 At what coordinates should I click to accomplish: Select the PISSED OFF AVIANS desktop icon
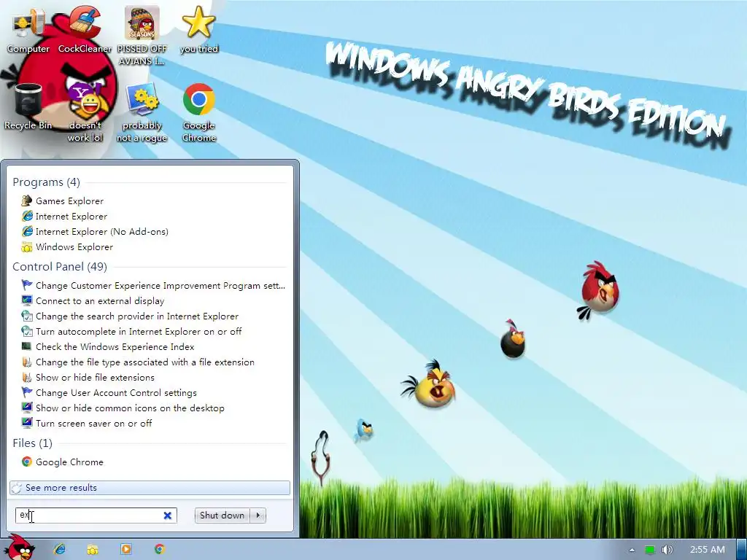tap(142, 36)
